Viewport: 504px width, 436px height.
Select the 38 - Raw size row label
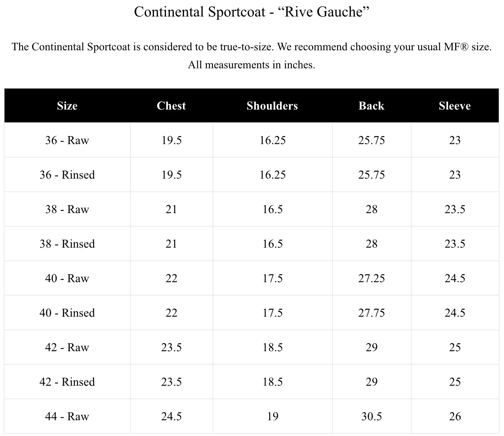click(x=67, y=209)
